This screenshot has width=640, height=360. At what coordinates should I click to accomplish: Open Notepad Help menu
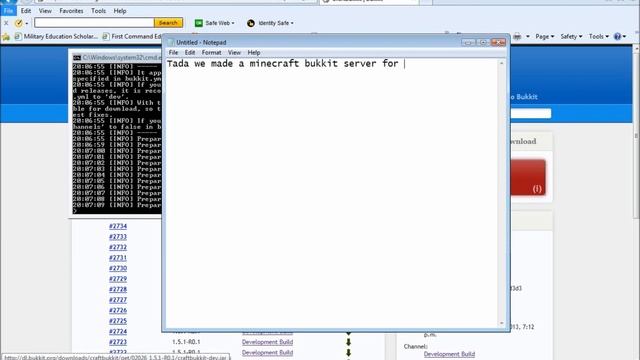(254, 53)
